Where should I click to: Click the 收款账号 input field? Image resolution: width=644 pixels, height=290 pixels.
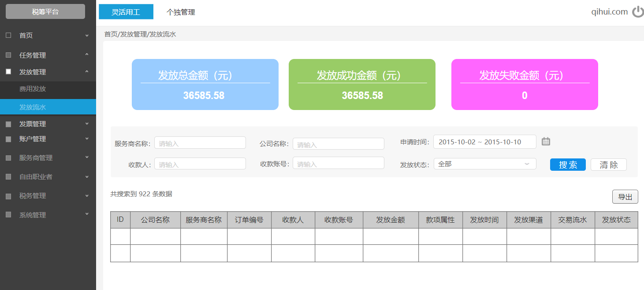pos(339,163)
